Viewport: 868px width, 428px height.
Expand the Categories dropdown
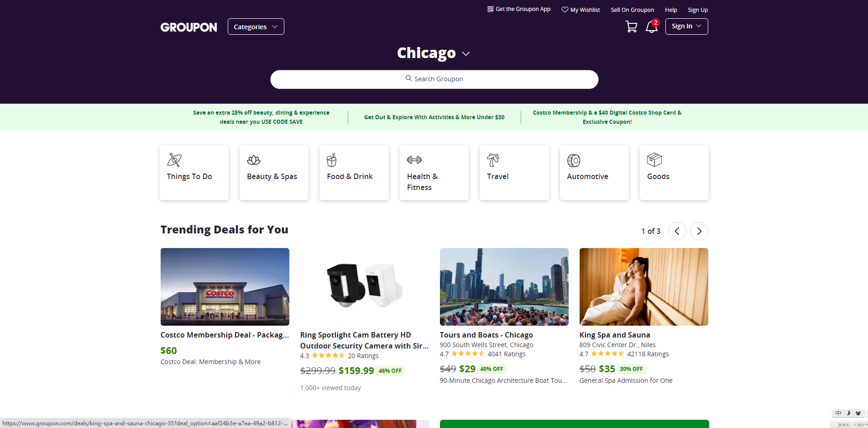(x=256, y=26)
